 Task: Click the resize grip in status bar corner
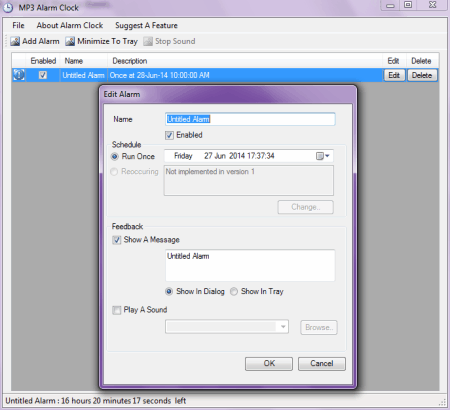[442, 403]
